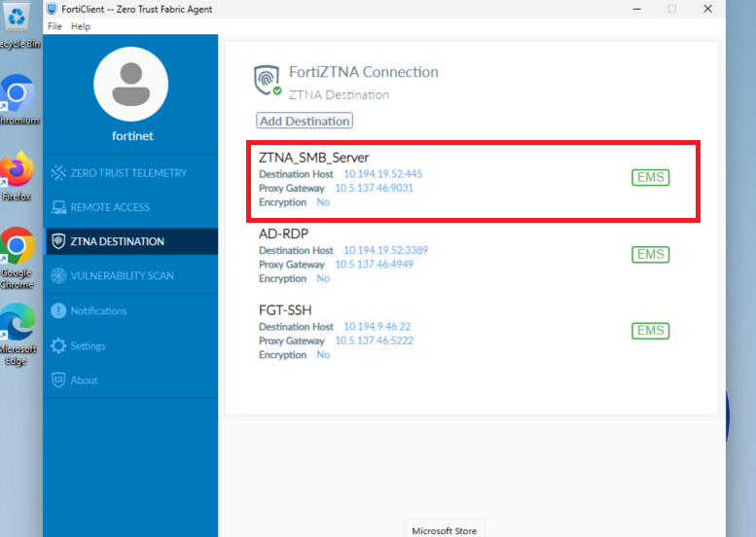Open the Recycle Bin desktop icon
Image resolution: width=756 pixels, height=537 pixels.
click(x=18, y=26)
